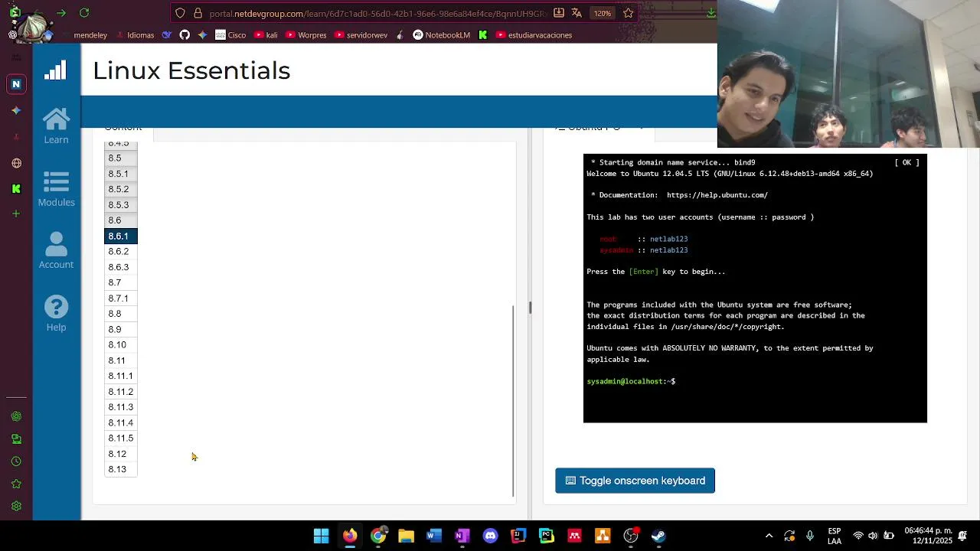Open File Explorer from the taskbar

coord(406,536)
